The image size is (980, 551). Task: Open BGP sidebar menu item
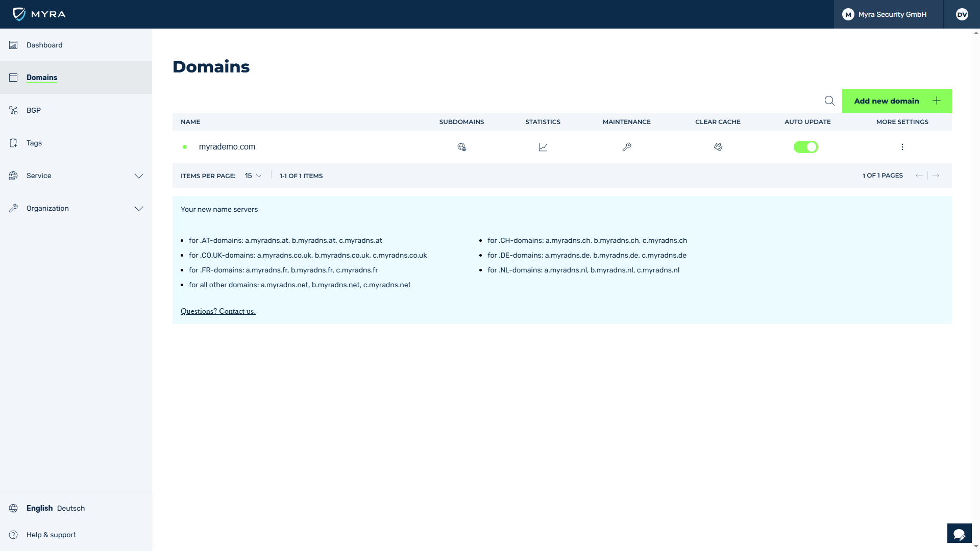34,110
